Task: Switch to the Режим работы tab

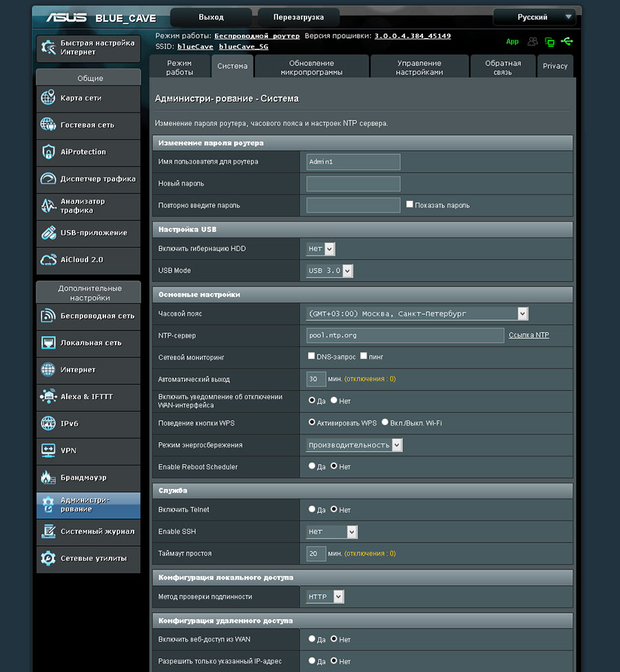Action: [180, 67]
